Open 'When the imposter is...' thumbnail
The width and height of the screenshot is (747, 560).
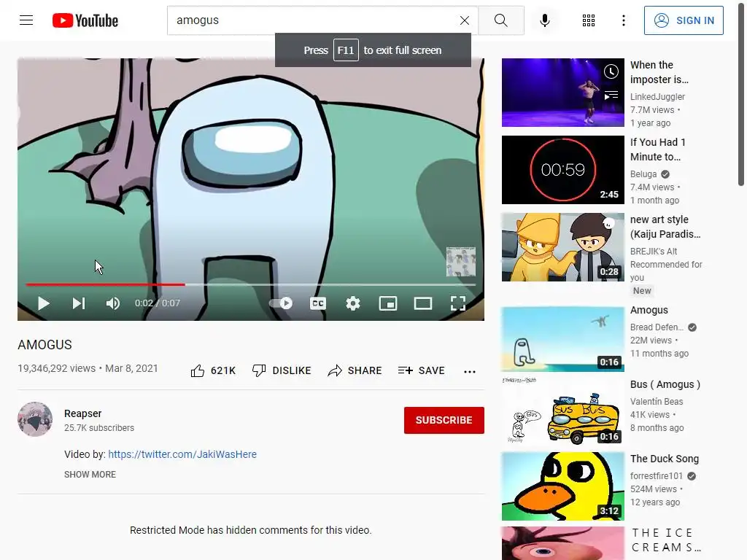(562, 93)
